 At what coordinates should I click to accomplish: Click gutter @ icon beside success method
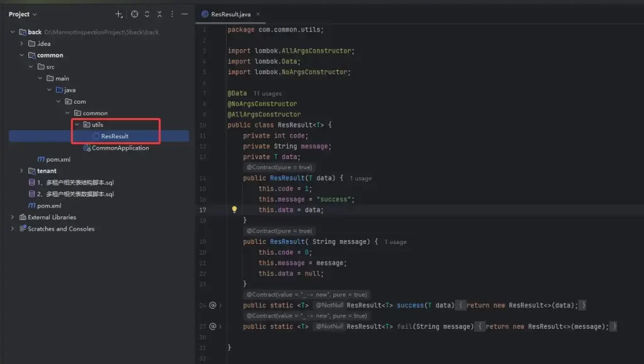pyautogui.click(x=213, y=306)
